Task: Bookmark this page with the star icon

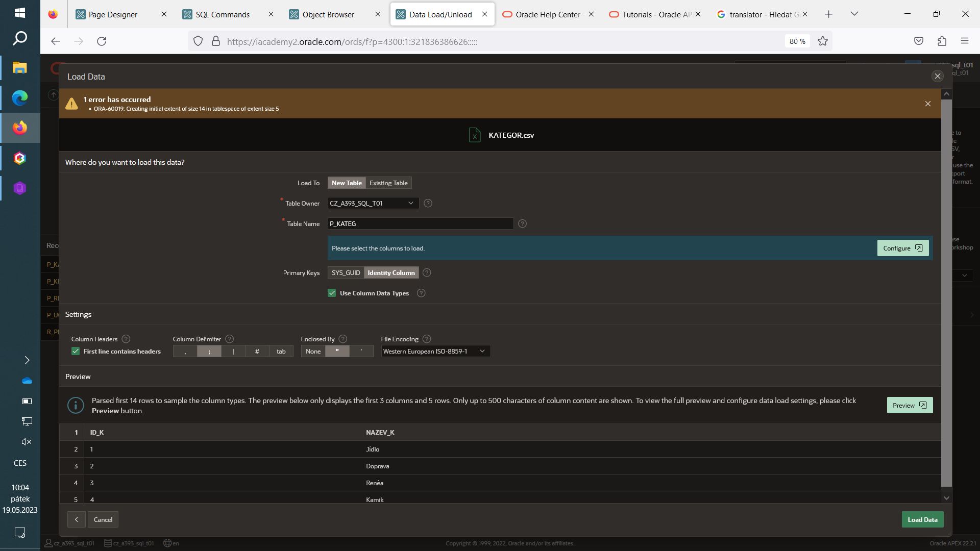Action: click(x=822, y=41)
